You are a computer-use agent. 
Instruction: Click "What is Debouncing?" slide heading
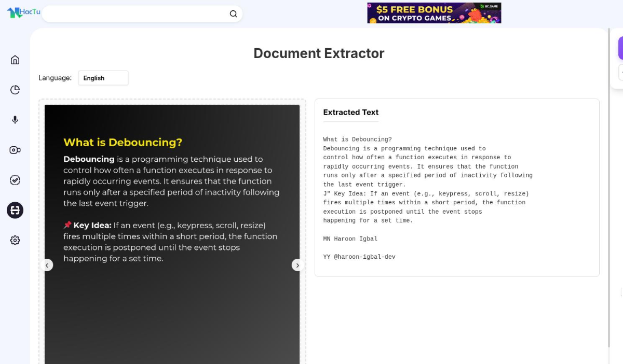click(x=123, y=142)
